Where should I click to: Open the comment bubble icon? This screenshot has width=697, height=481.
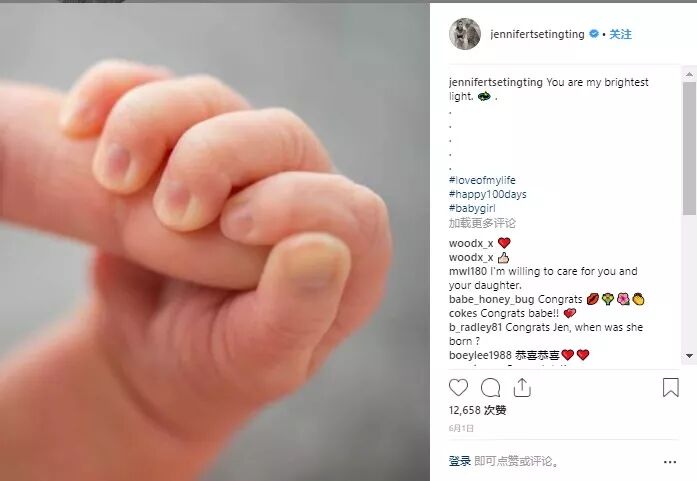tap(490, 388)
